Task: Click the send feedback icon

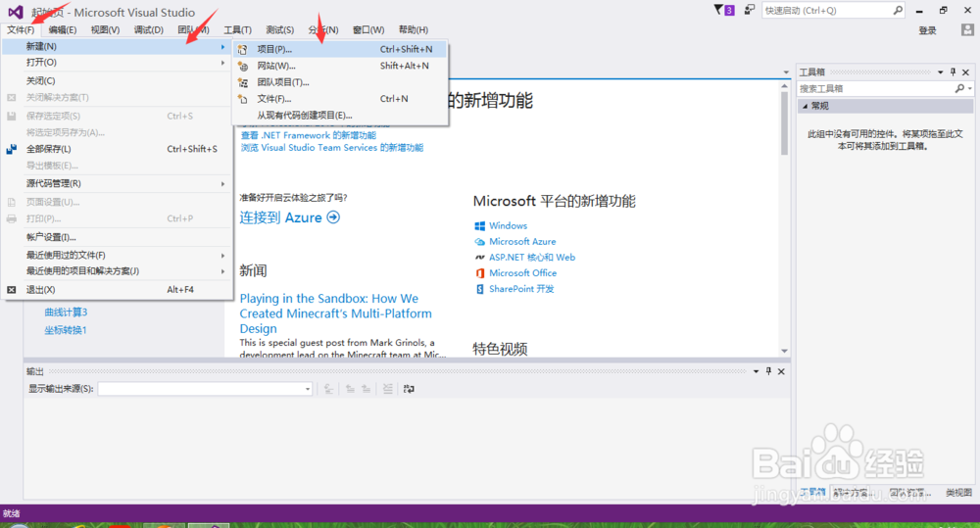Action: click(x=749, y=10)
